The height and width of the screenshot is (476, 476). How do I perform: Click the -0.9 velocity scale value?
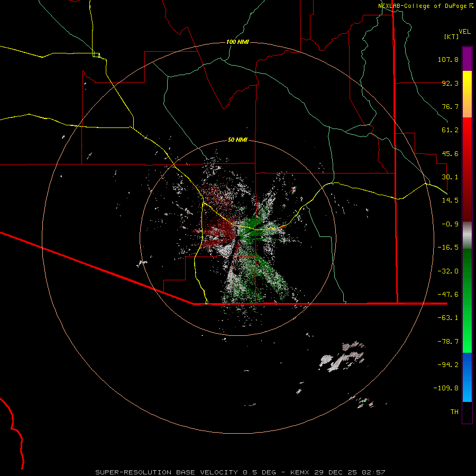point(450,224)
